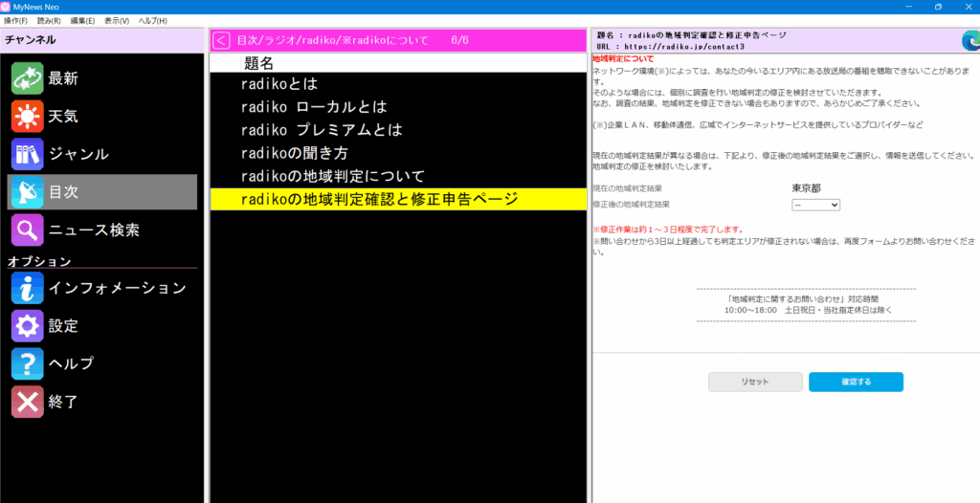Click the 最新 channel label
The image size is (980, 503).
pyautogui.click(x=63, y=78)
